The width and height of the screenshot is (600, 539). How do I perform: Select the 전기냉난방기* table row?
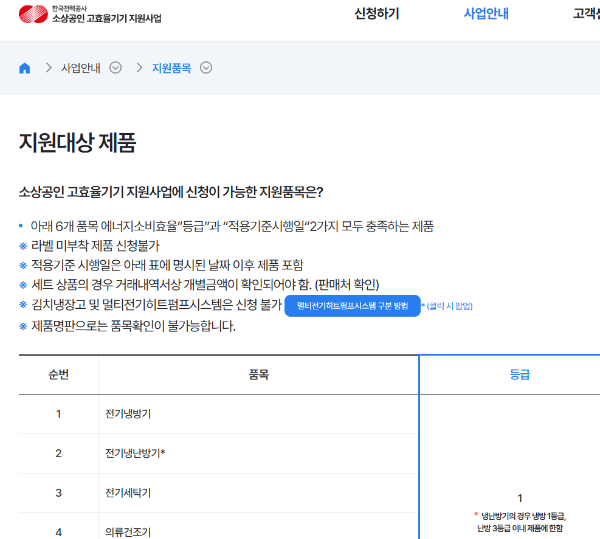tap(218, 453)
